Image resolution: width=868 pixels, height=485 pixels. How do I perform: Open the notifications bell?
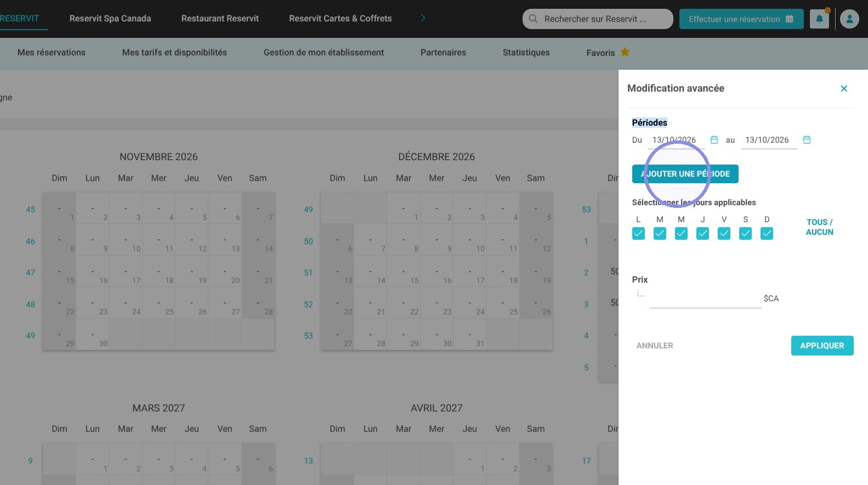[x=819, y=19]
